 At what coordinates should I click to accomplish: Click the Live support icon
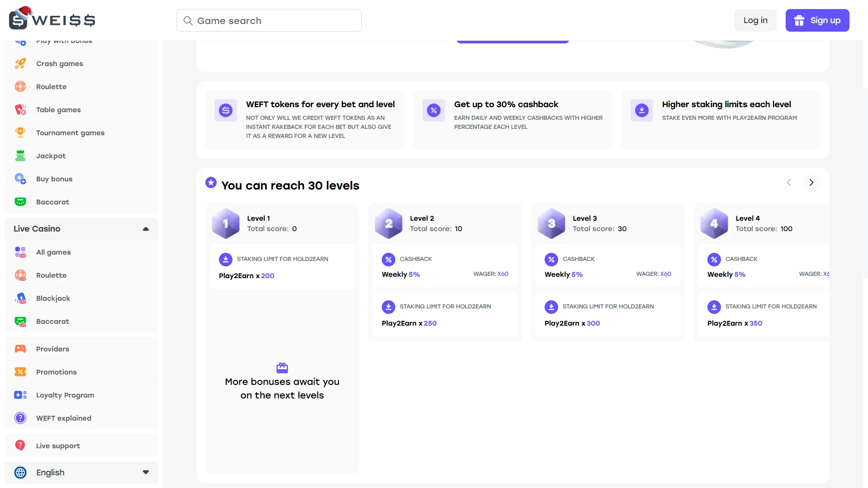[x=20, y=445]
